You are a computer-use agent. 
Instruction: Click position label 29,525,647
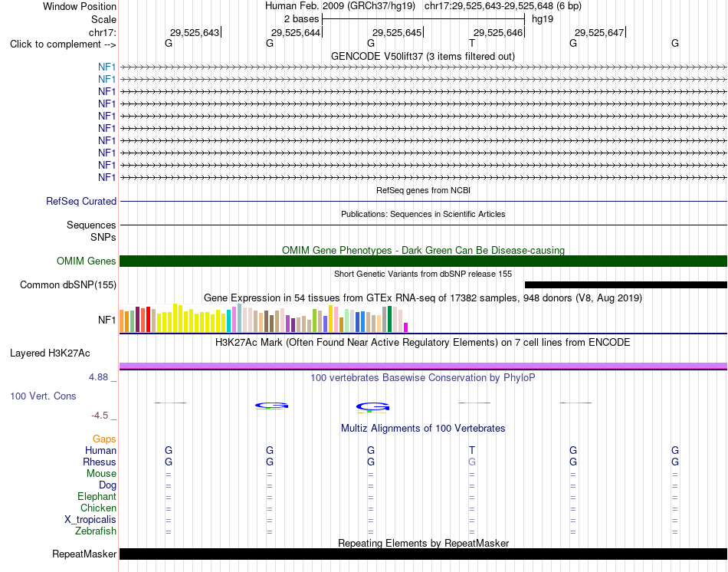(x=599, y=32)
